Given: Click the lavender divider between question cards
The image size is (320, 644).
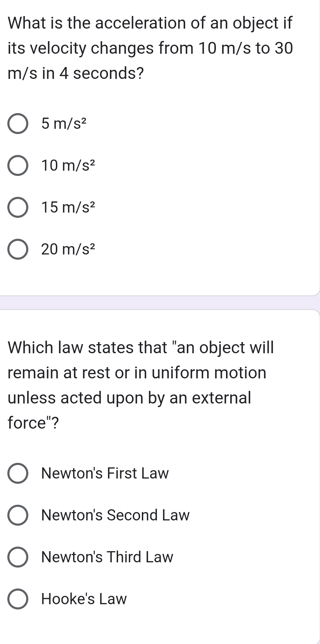Looking at the screenshot, I should 159,303.
